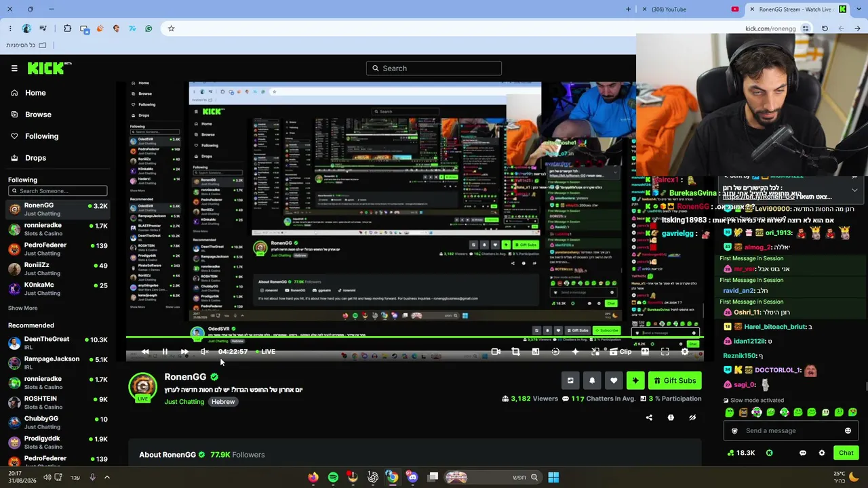This screenshot has width=868, height=488.
Task: Pause the live stream playback
Action: (165, 352)
